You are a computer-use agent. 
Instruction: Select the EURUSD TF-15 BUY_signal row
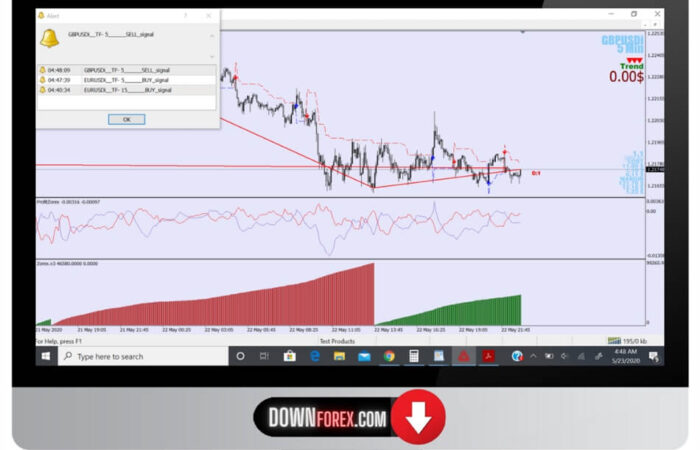[x=127, y=90]
